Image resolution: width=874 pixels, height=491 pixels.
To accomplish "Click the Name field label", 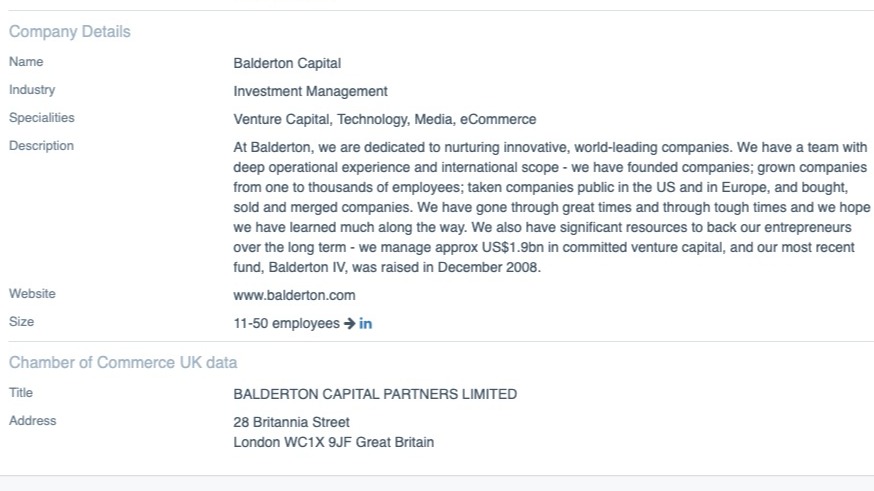I will click(26, 62).
